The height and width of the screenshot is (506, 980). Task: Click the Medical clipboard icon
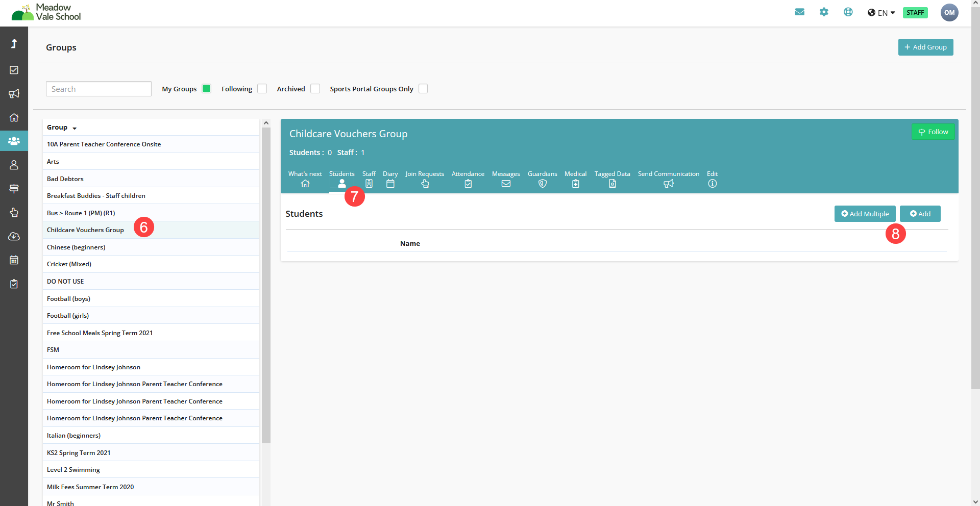[x=576, y=184]
